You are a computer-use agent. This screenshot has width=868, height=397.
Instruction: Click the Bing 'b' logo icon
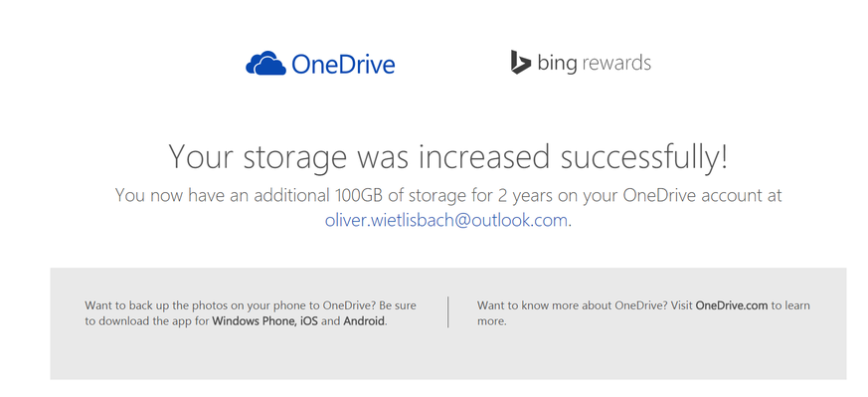pyautogui.click(x=520, y=62)
